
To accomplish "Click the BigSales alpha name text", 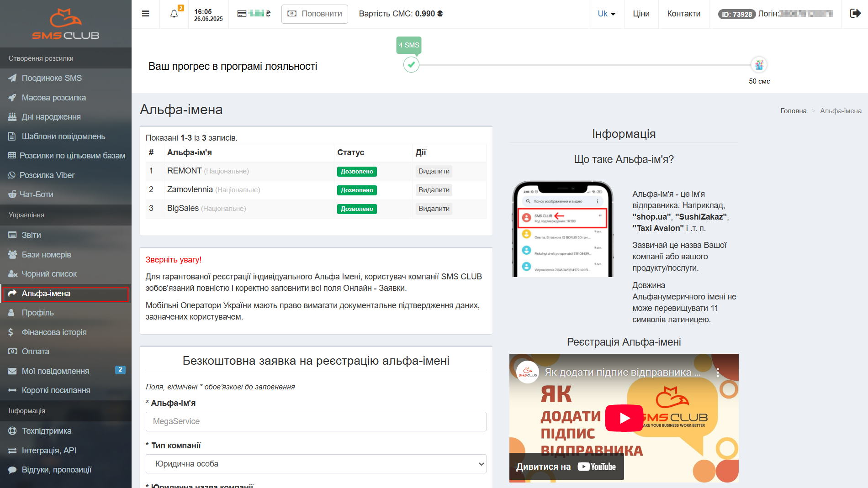I will click(183, 208).
